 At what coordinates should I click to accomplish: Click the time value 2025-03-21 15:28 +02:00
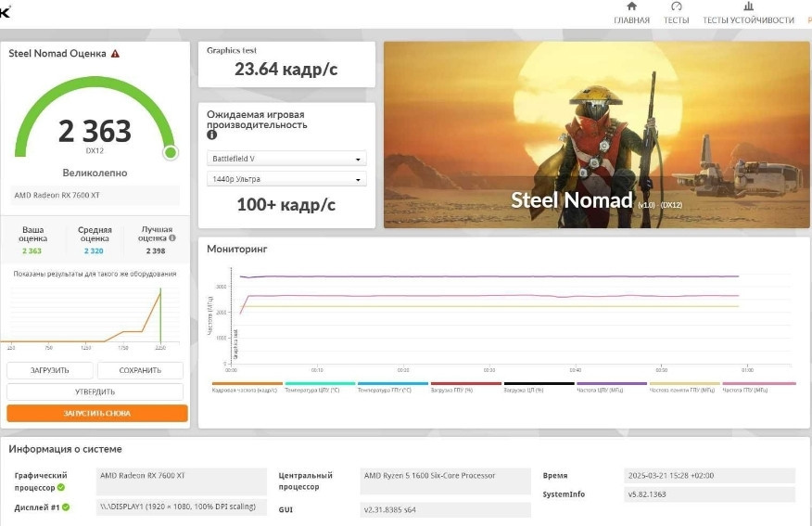pos(709,476)
